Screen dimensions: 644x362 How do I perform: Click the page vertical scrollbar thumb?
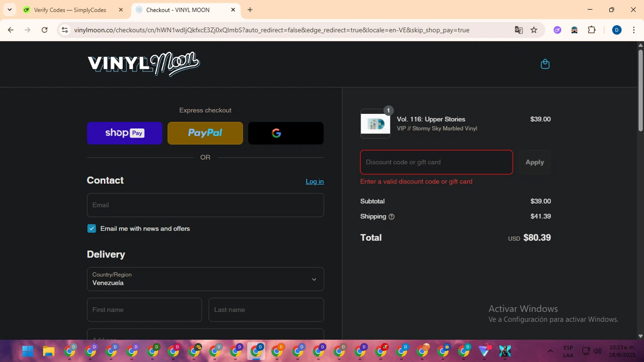(641, 90)
